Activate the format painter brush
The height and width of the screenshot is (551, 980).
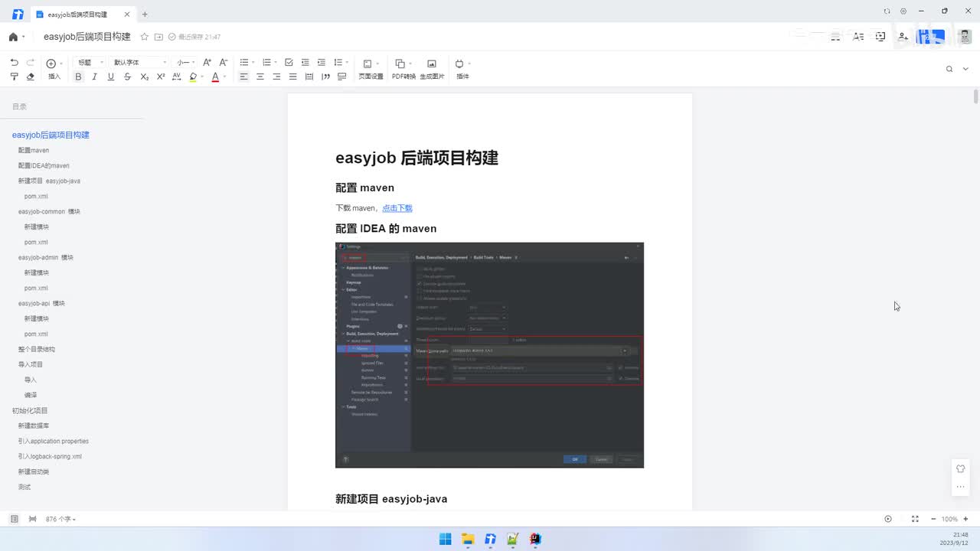[x=14, y=77]
